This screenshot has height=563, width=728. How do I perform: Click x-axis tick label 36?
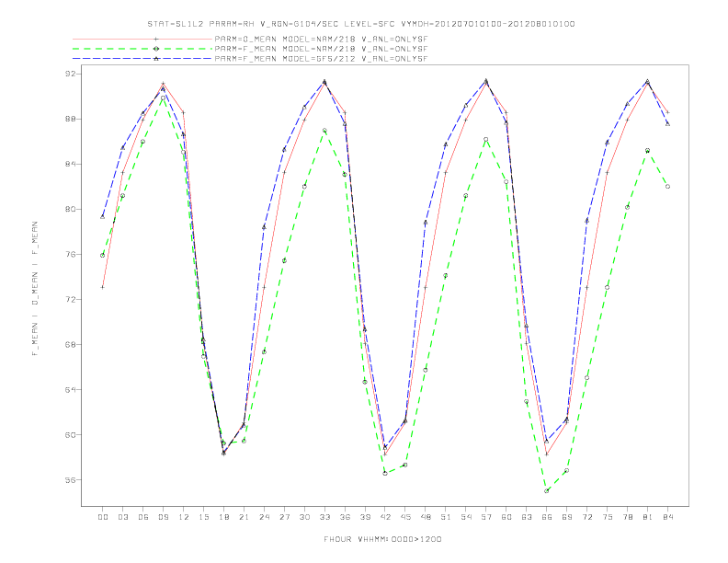[345, 517]
